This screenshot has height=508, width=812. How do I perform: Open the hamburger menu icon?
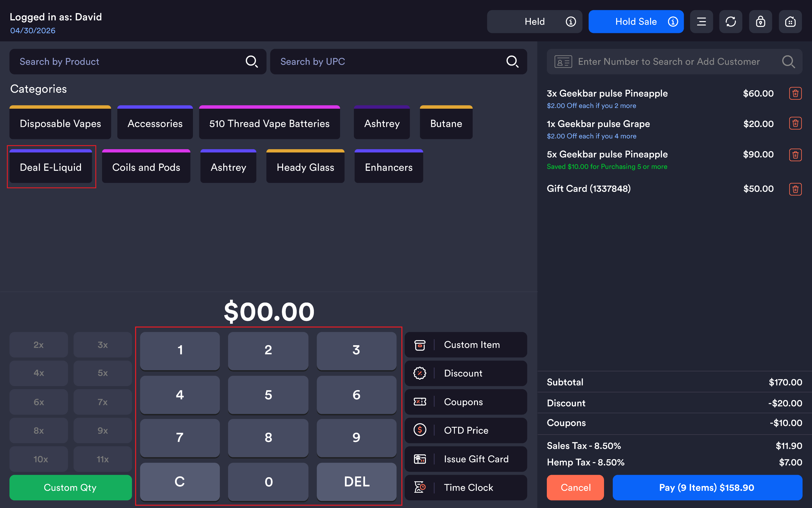[701, 22]
